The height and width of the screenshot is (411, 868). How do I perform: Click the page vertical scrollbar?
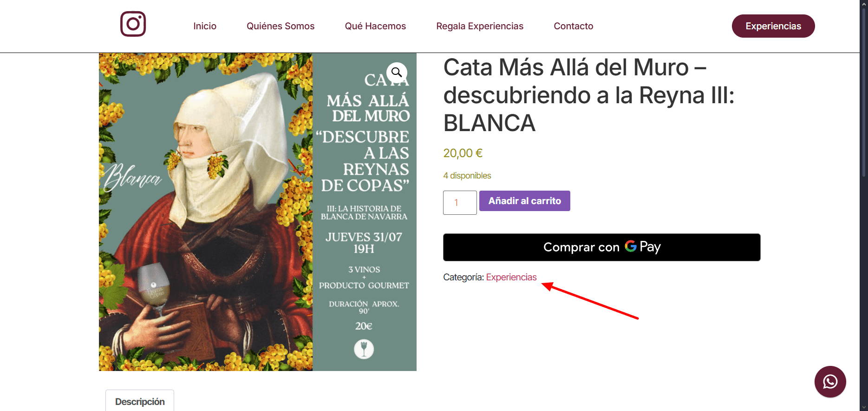click(864, 205)
